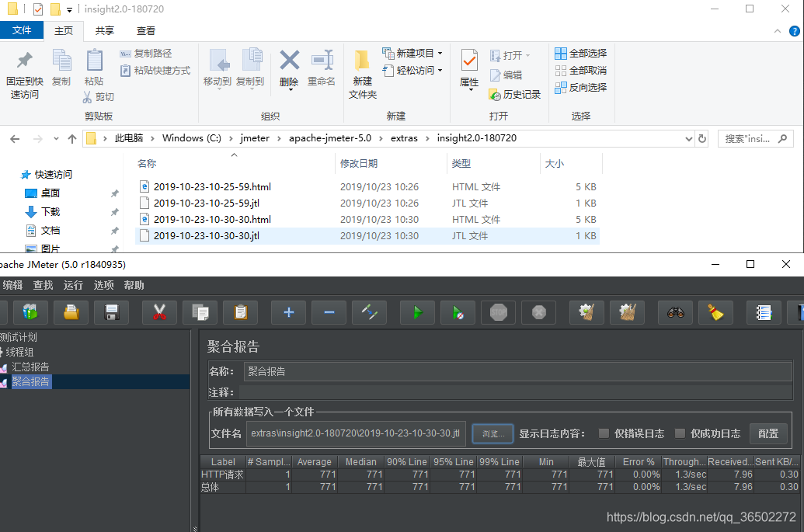Image resolution: width=804 pixels, height=532 pixels.
Task: Collapse the Explorer ribbon chevron
Action: click(778, 31)
